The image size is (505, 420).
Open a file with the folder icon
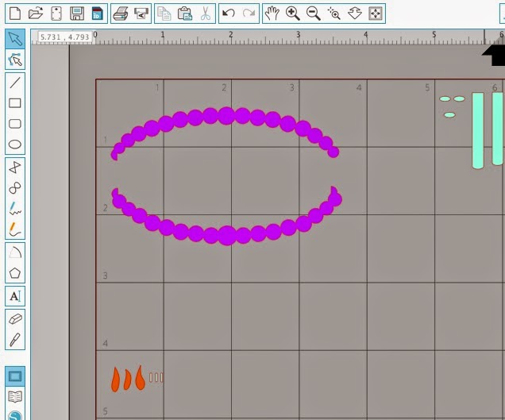click(x=36, y=13)
